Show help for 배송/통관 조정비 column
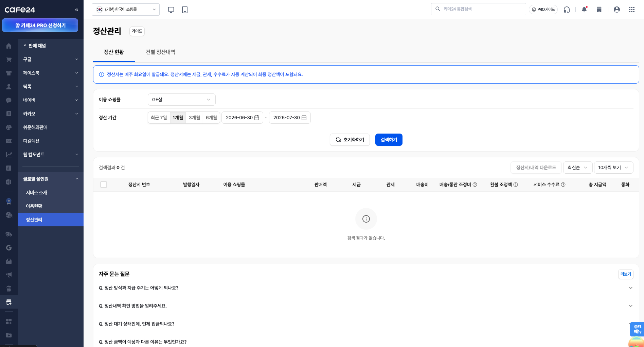 pyautogui.click(x=475, y=185)
